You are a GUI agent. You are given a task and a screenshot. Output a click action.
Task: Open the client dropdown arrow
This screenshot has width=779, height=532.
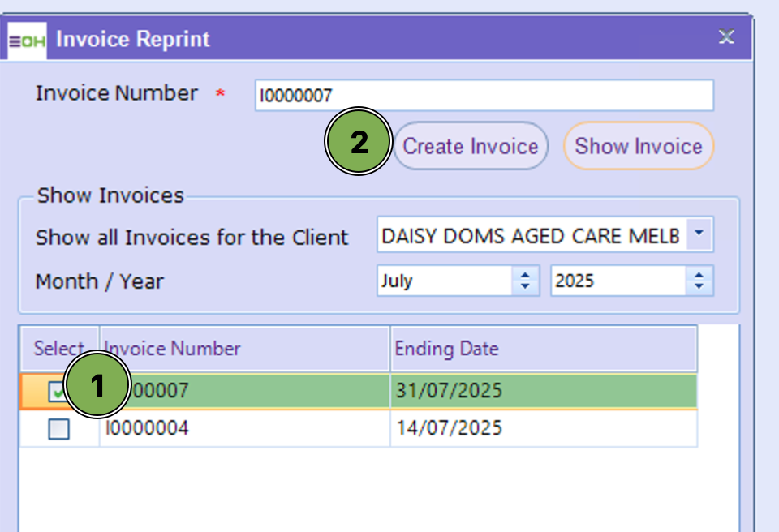699,236
